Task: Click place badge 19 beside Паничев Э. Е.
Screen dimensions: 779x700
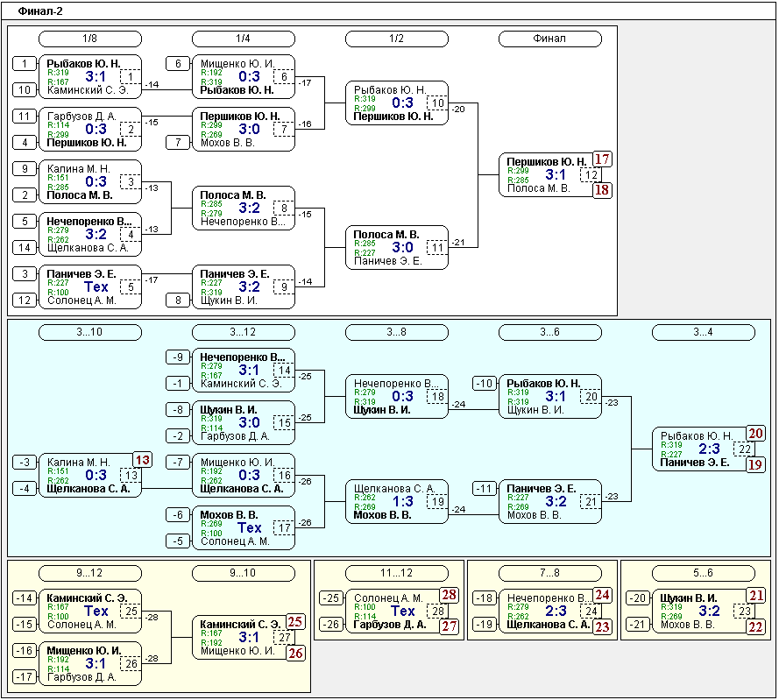Action: click(755, 464)
